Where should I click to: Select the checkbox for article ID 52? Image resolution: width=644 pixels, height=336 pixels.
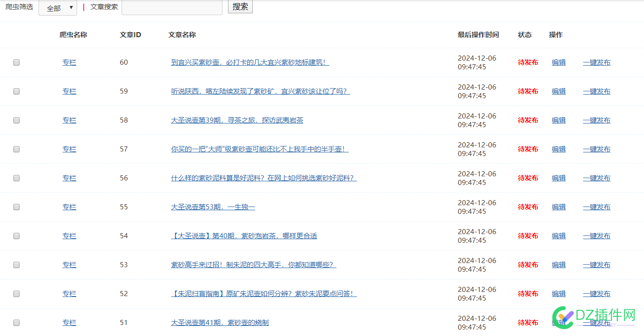[x=17, y=294]
